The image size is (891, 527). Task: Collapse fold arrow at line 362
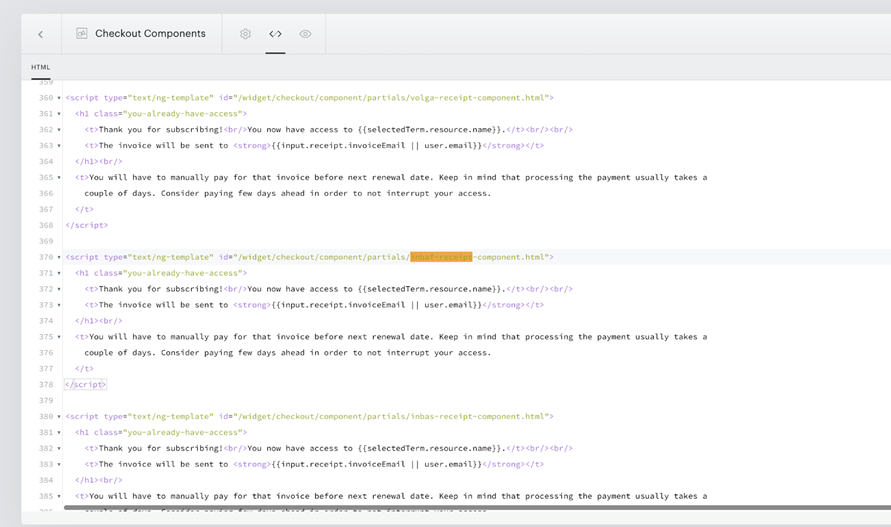click(59, 130)
